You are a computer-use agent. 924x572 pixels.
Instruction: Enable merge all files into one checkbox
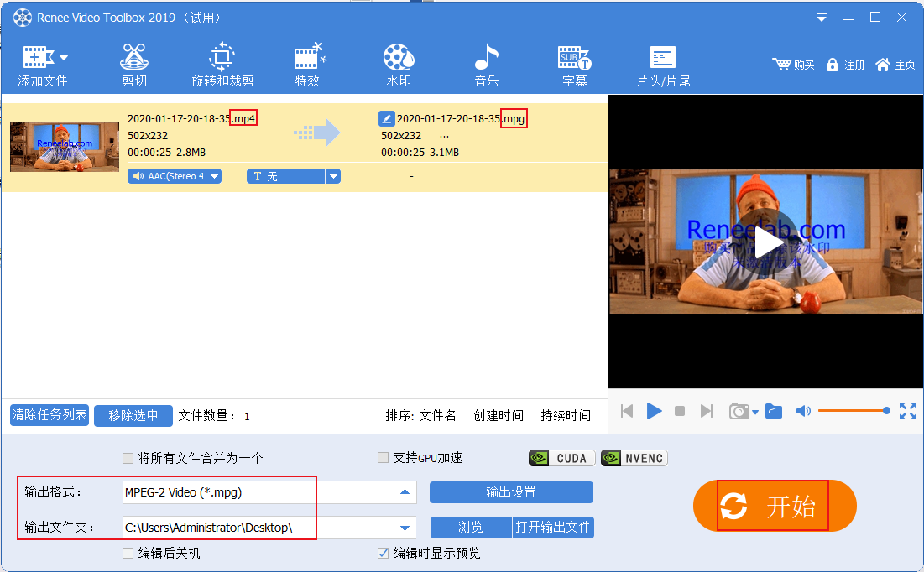point(128,458)
